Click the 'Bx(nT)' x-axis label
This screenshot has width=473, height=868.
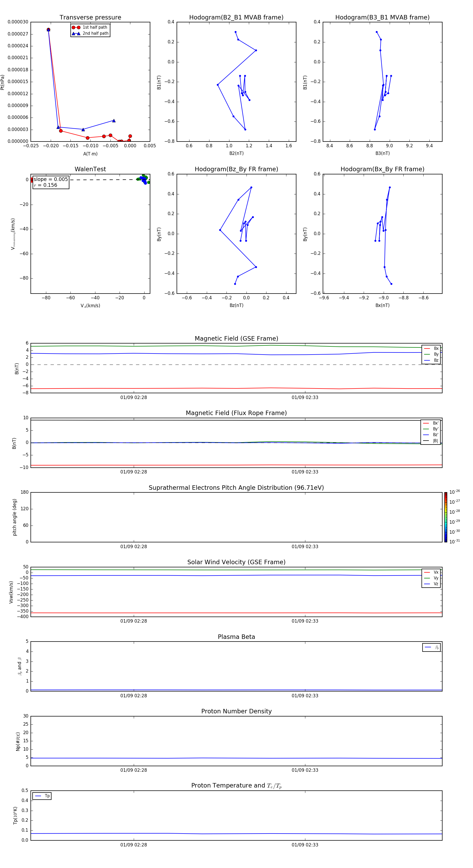click(x=382, y=305)
